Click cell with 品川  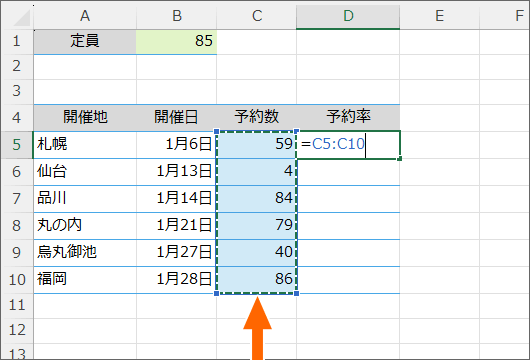[85, 199]
